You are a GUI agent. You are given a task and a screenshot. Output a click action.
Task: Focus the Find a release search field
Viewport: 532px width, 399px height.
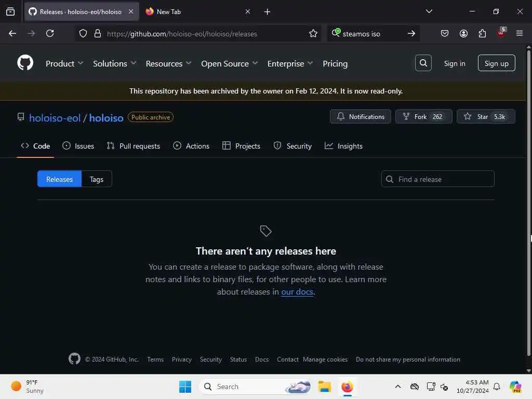[x=437, y=179]
